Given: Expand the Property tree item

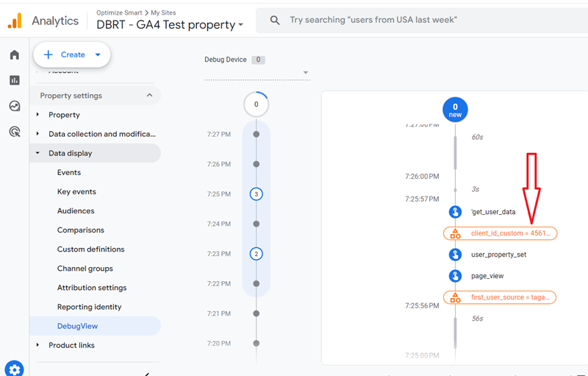Looking at the screenshot, I should coord(37,115).
